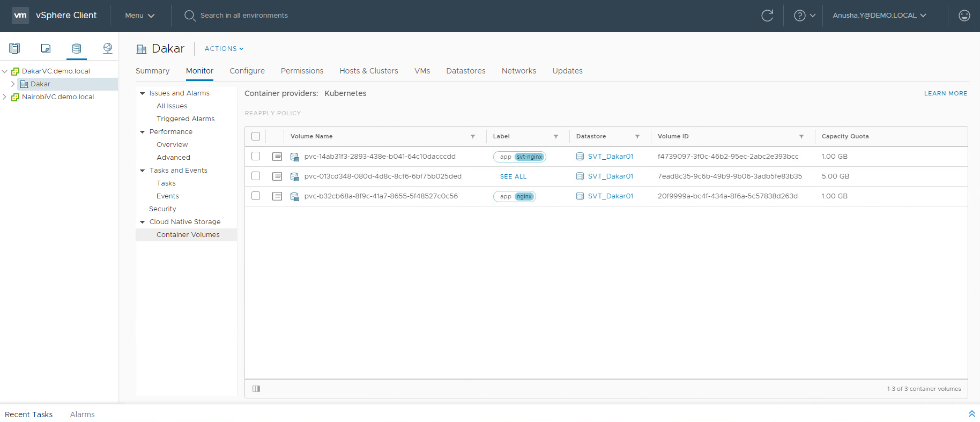Click the REAPPLY POLICY button
Screen dimensions: 980x422
(x=273, y=113)
